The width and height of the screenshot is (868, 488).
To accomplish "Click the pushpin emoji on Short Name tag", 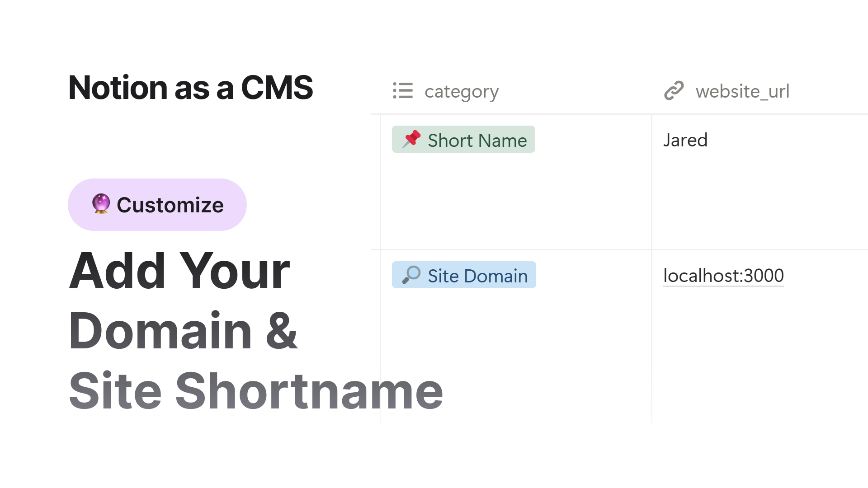I will pyautogui.click(x=411, y=140).
